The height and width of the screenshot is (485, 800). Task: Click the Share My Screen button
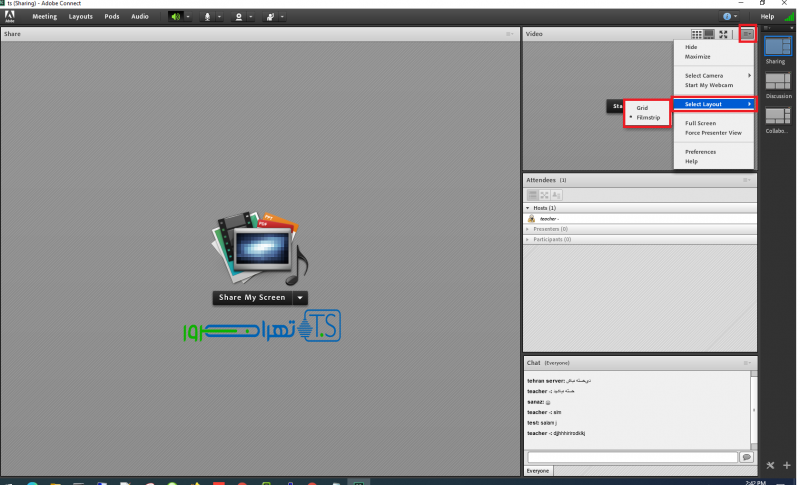point(252,297)
